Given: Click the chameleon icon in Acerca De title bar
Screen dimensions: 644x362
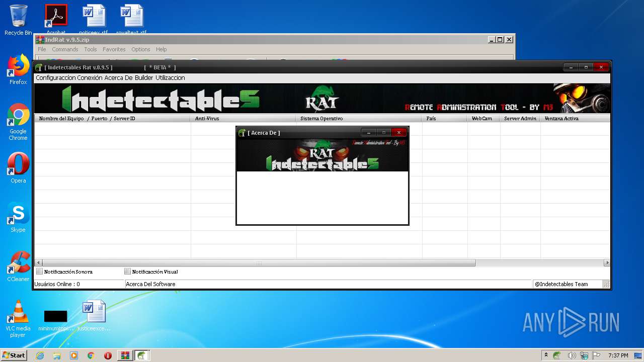Looking at the screenshot, I should tap(242, 133).
